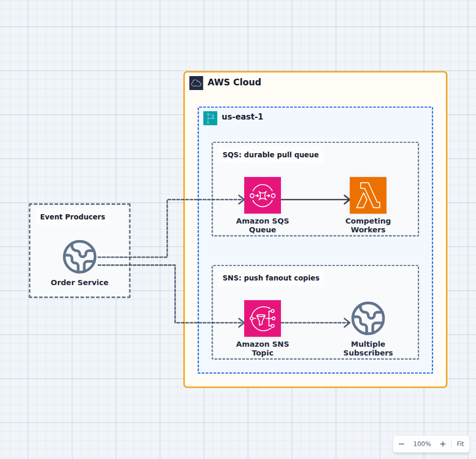Select the arrow from SQS Queue to Workers
This screenshot has height=459, width=476.
[x=315, y=199]
